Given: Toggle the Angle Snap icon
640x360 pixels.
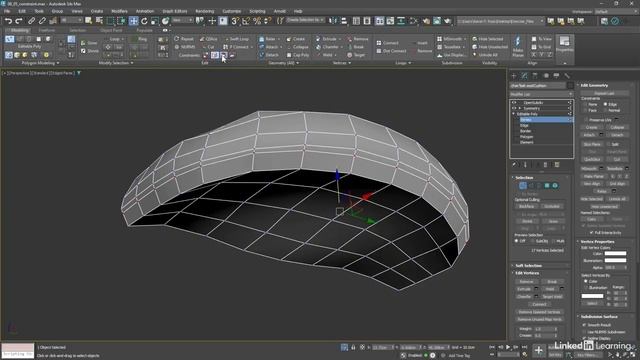Looking at the screenshot, I should (x=246, y=21).
